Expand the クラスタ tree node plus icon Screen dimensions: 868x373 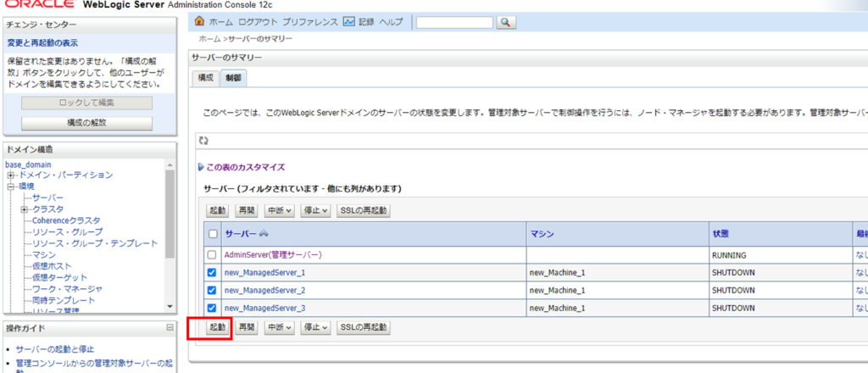click(25, 209)
